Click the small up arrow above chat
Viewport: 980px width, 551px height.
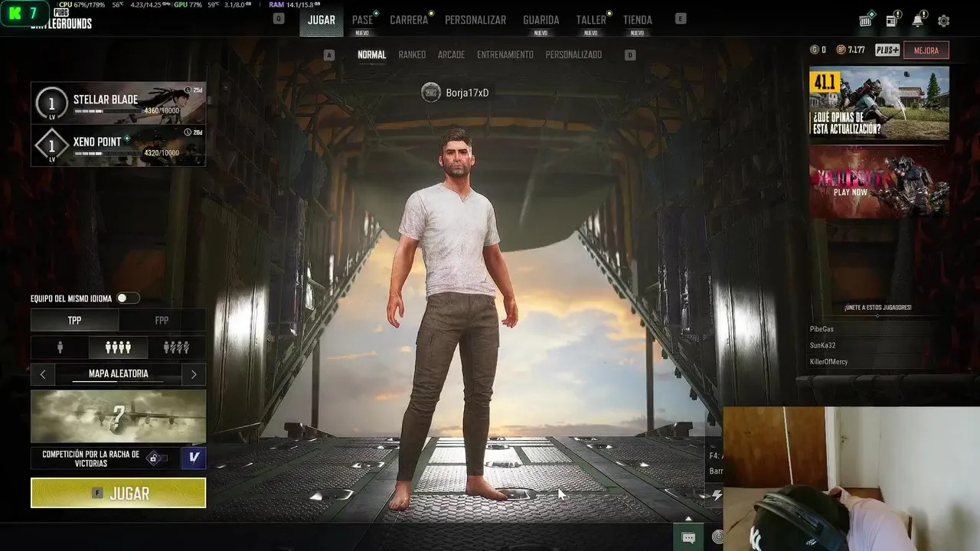[688, 519]
